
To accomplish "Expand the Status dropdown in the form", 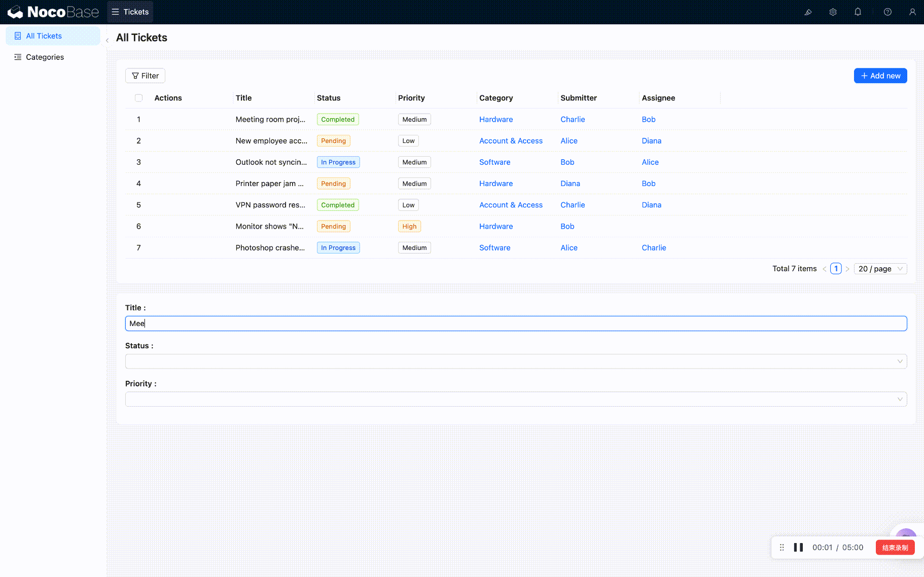I will (516, 362).
